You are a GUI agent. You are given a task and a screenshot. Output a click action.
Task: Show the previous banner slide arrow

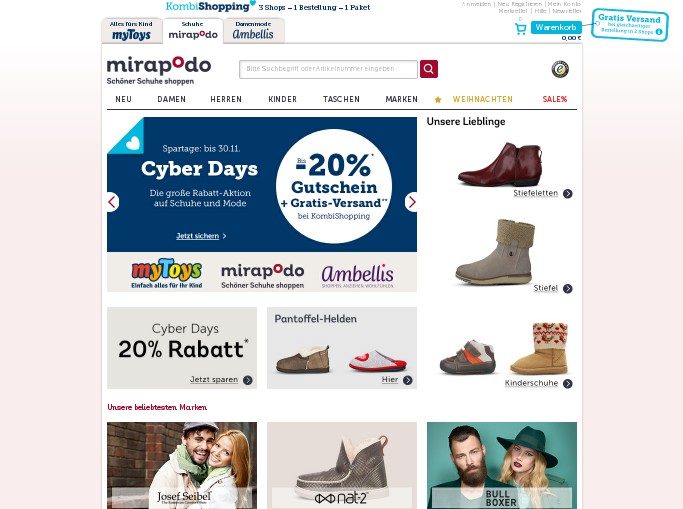pos(112,202)
